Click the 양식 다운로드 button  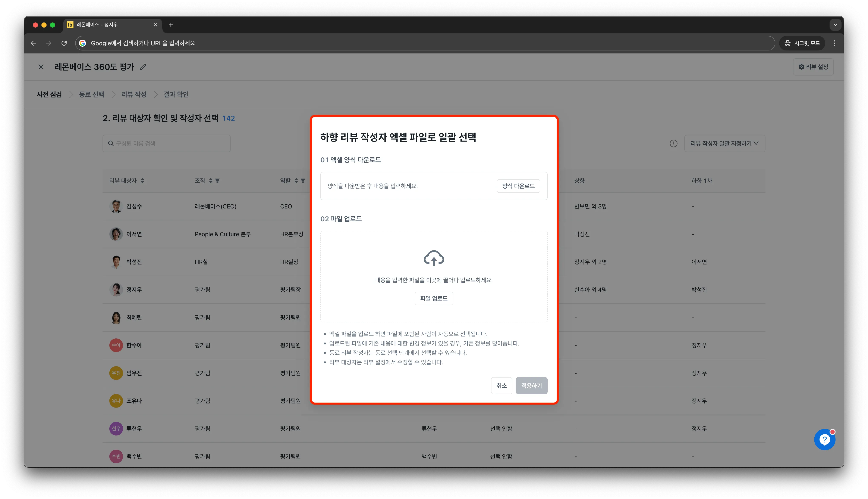click(x=518, y=186)
